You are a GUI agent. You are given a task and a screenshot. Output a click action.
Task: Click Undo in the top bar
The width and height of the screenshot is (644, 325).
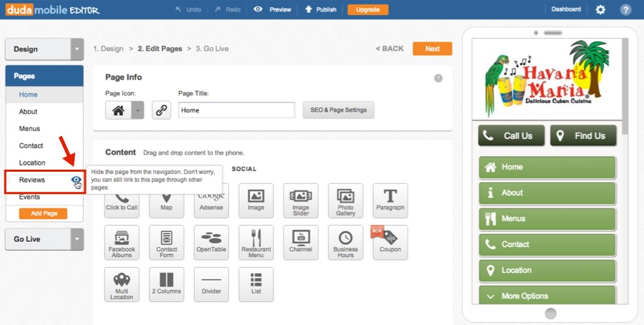point(188,9)
